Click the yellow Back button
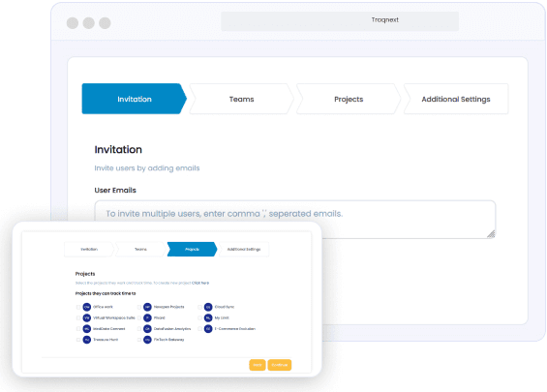This screenshot has width=547, height=392. [x=258, y=365]
